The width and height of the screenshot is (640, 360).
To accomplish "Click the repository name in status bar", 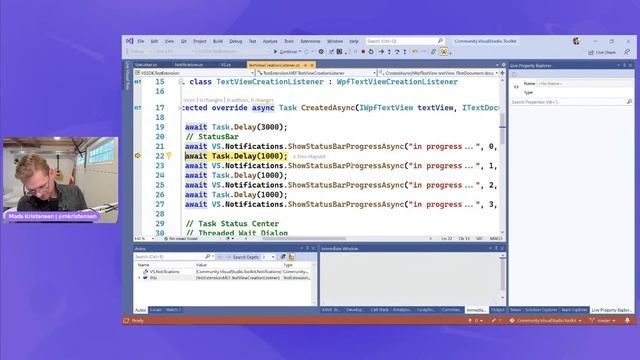I will pyautogui.click(x=545, y=320).
